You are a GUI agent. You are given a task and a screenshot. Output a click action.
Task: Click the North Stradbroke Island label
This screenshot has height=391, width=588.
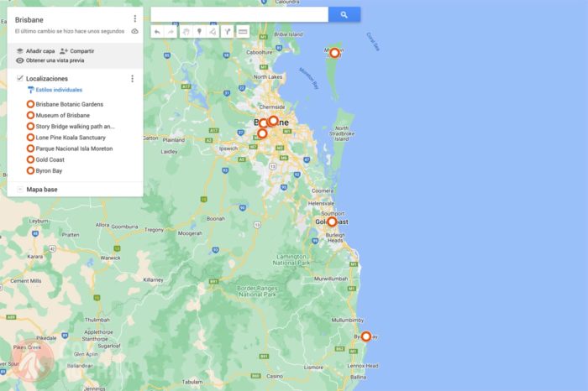342,133
